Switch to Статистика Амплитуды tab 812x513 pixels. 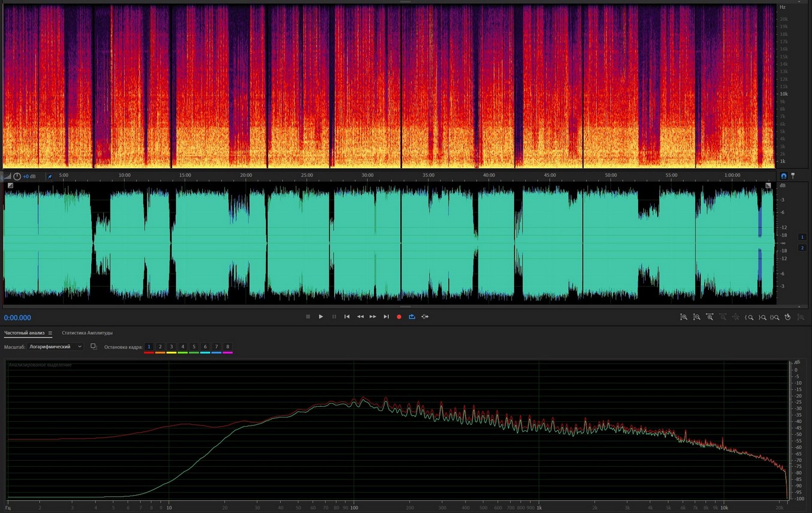(x=87, y=333)
